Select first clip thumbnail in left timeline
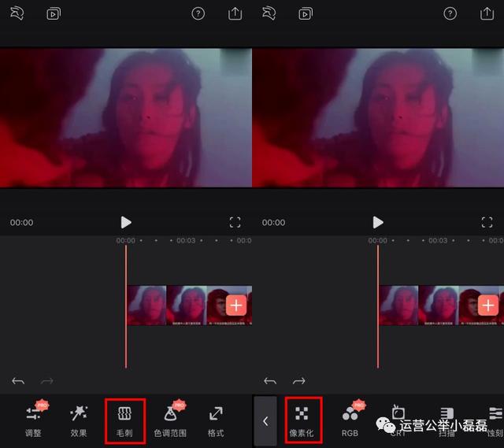 147,305
